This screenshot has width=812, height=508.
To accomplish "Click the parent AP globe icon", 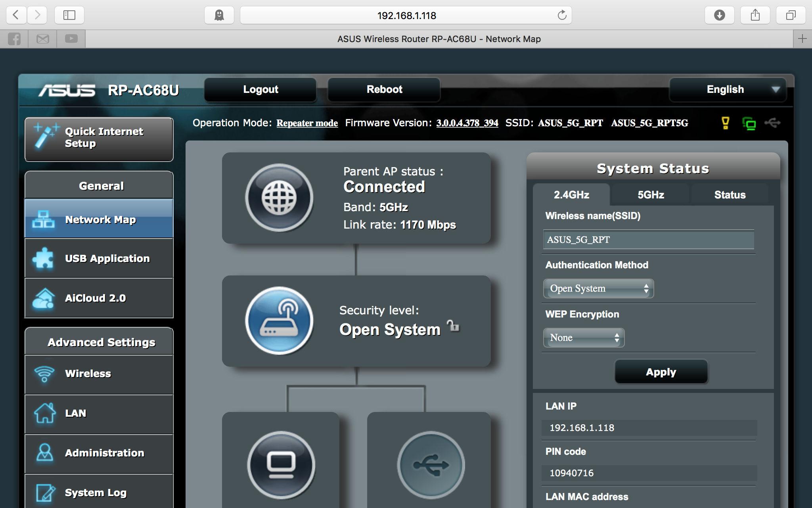I will coord(279,198).
